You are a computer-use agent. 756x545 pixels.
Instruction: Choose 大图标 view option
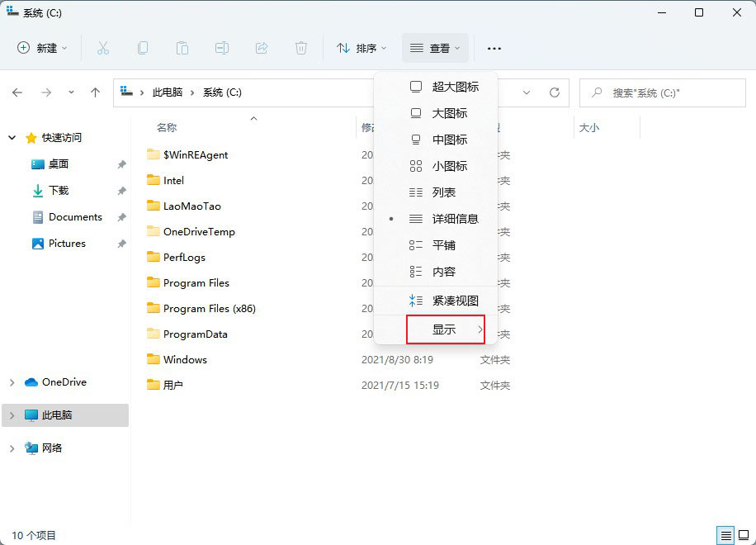436,113
